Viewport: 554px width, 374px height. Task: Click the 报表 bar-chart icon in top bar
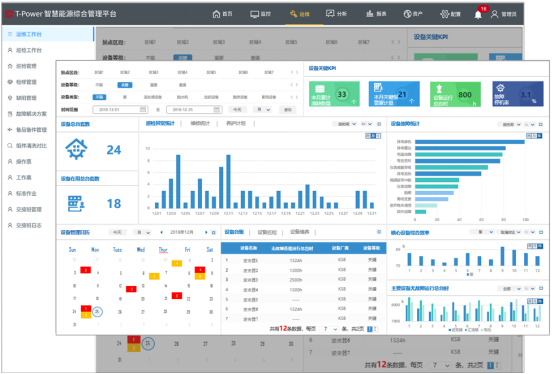click(370, 14)
